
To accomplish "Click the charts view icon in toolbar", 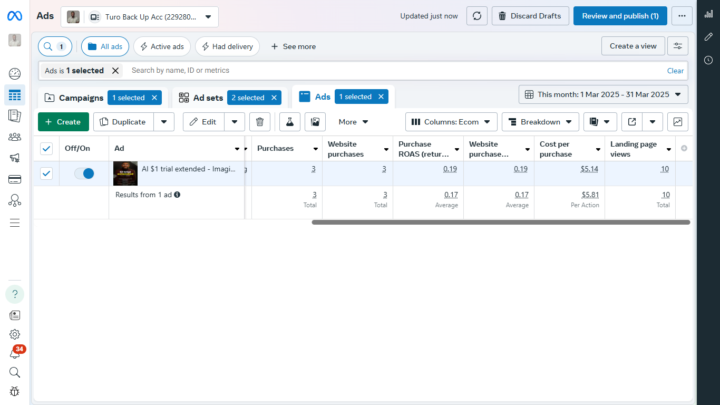I will point(678,122).
